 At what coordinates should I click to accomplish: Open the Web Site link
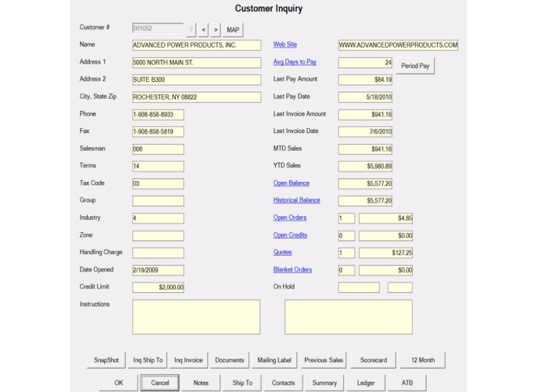click(285, 45)
